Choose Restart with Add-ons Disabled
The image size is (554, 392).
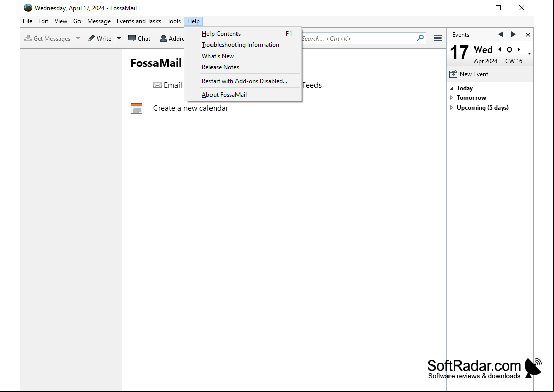[243, 81]
